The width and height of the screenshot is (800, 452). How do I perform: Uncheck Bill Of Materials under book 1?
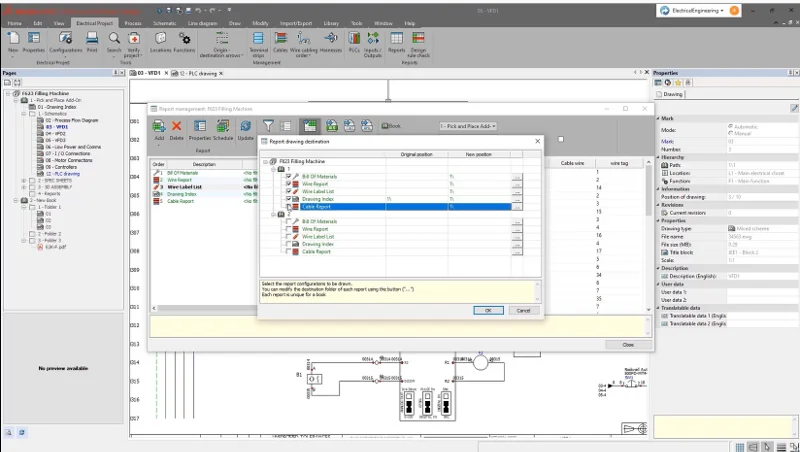290,176
